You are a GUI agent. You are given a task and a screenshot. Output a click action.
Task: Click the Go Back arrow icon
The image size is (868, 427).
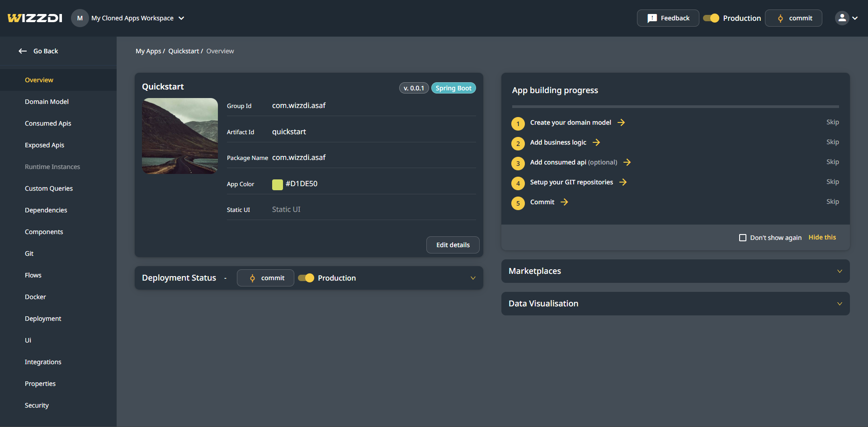[x=23, y=51]
